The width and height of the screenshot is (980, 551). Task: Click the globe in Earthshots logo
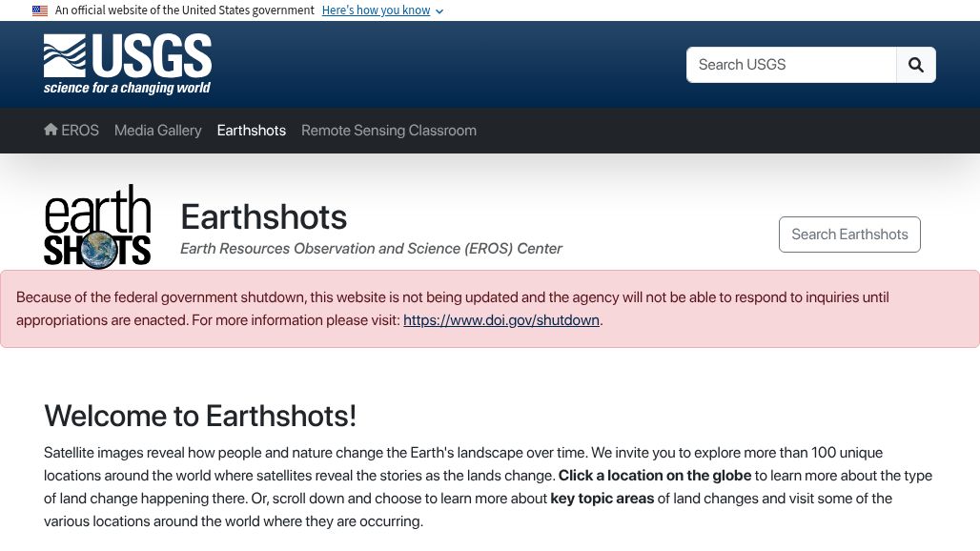98,250
